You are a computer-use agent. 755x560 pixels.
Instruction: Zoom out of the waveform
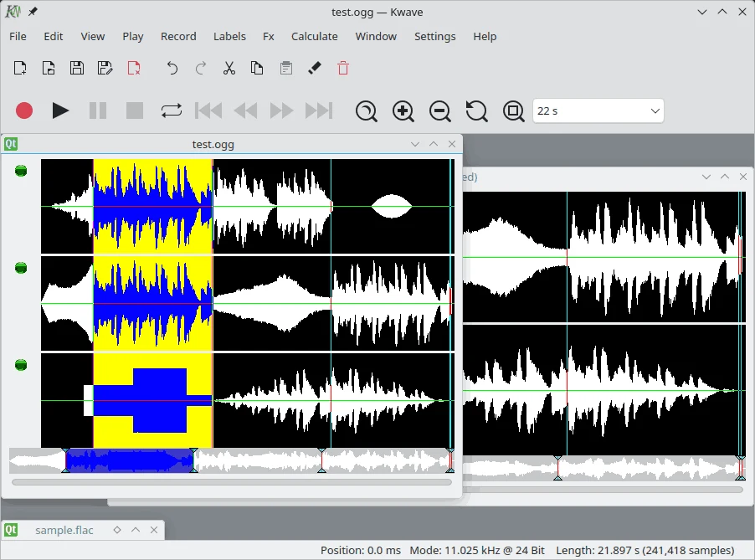[x=440, y=111]
